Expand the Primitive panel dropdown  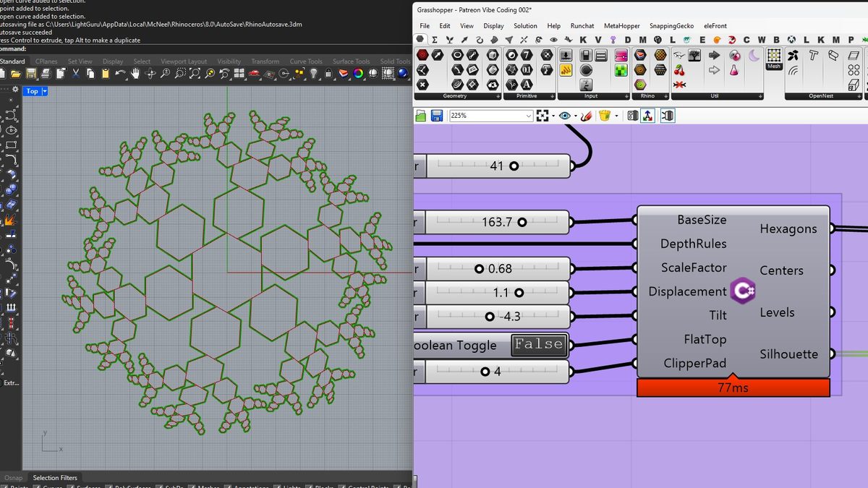[x=552, y=96]
